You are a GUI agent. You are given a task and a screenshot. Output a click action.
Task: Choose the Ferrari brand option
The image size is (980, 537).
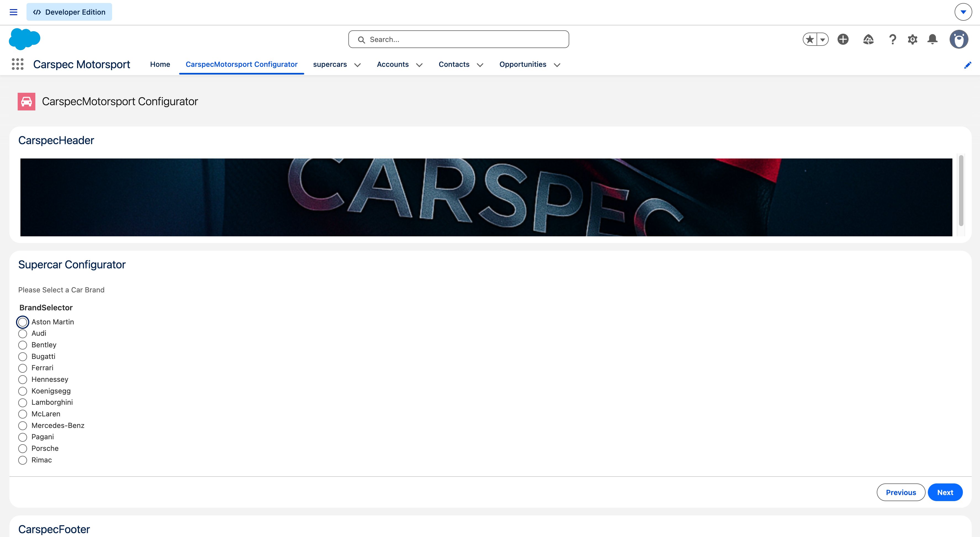[23, 368]
